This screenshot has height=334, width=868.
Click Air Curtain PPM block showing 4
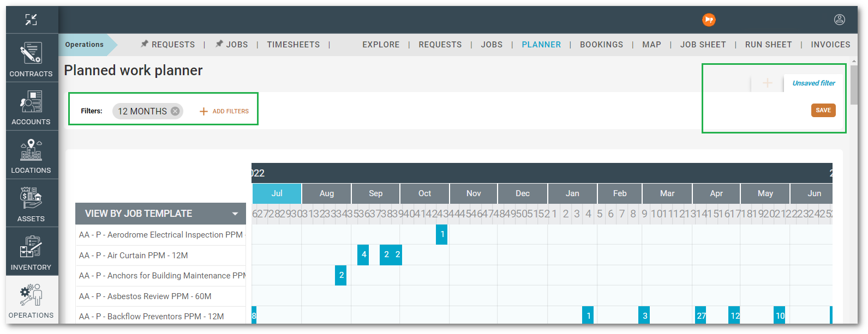[363, 255]
